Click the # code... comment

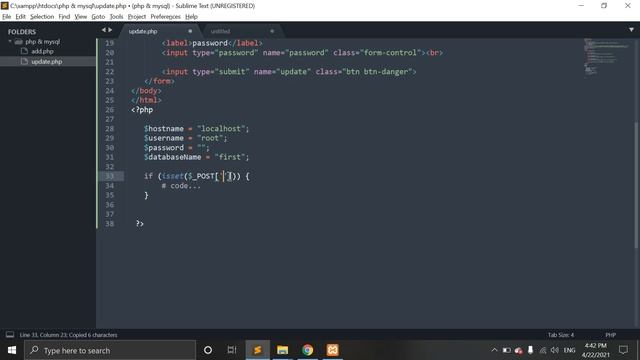tap(181, 186)
